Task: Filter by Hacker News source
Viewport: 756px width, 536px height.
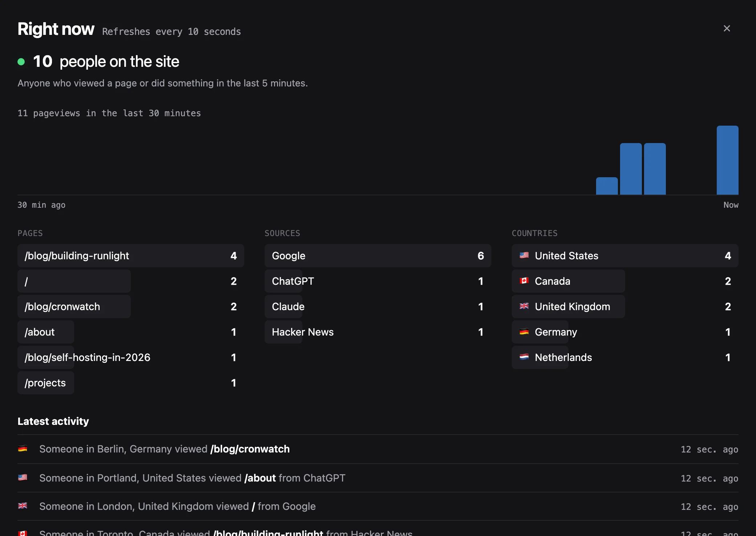Action: pyautogui.click(x=378, y=332)
